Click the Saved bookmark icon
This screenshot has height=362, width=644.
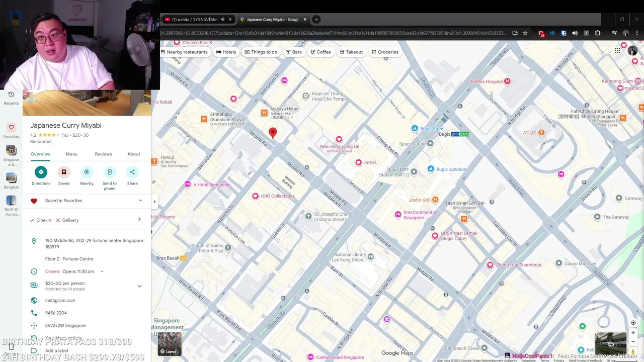point(64,172)
